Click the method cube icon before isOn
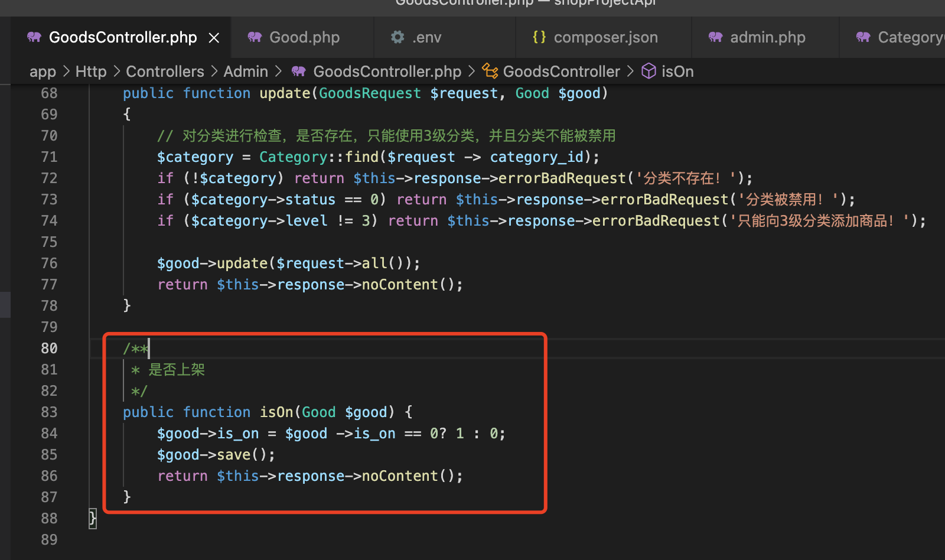This screenshot has height=560, width=945. point(649,71)
